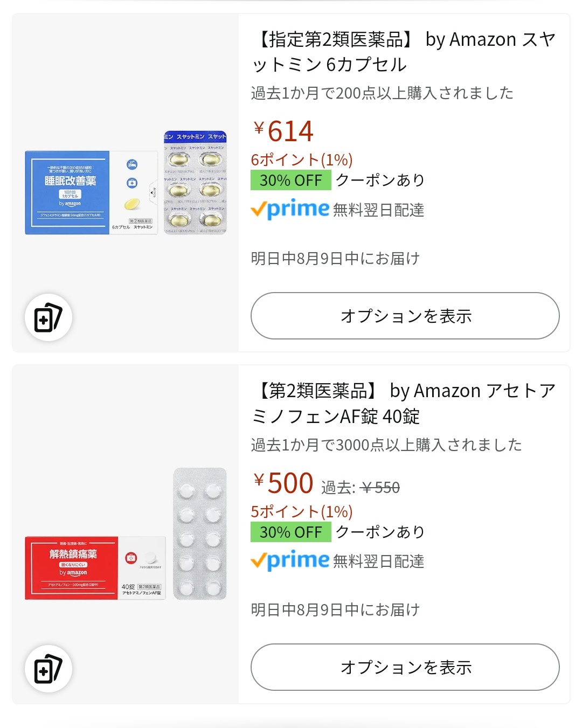Select 30% OFF coupon badge for スヤットミン

pyautogui.click(x=291, y=180)
